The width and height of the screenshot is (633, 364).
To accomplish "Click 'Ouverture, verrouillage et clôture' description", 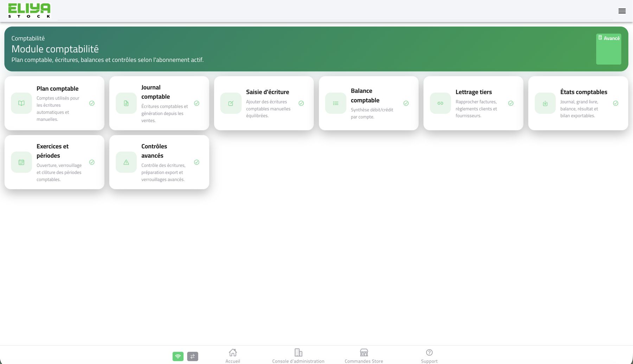I will pos(59,173).
